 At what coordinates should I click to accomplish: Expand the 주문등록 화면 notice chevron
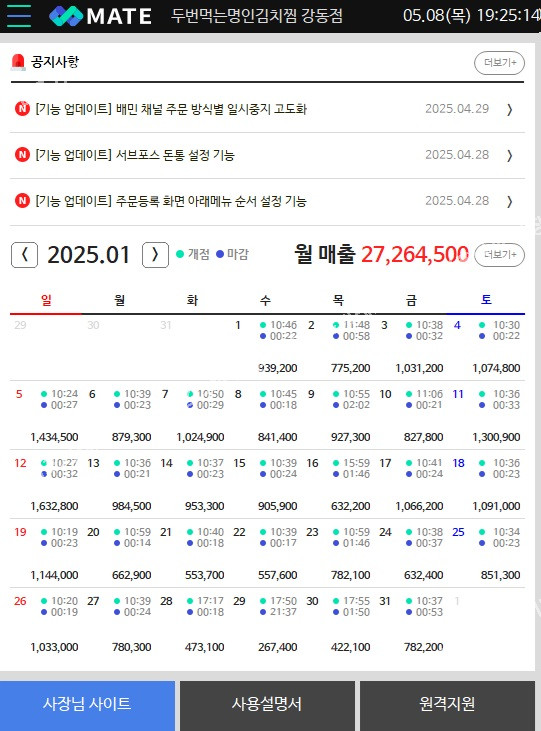510,201
